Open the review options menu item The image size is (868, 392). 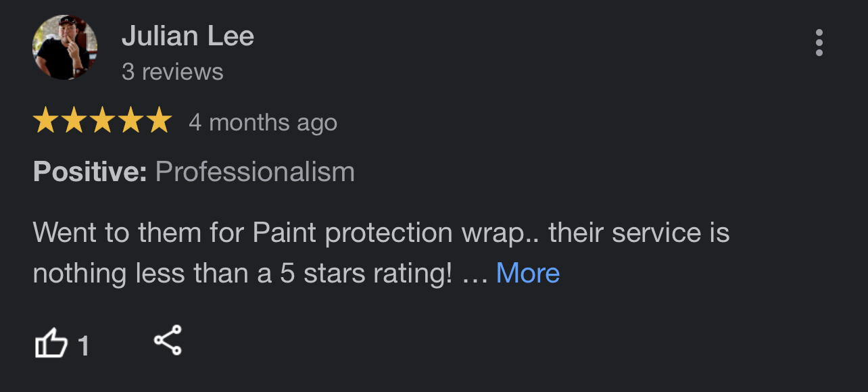click(819, 43)
